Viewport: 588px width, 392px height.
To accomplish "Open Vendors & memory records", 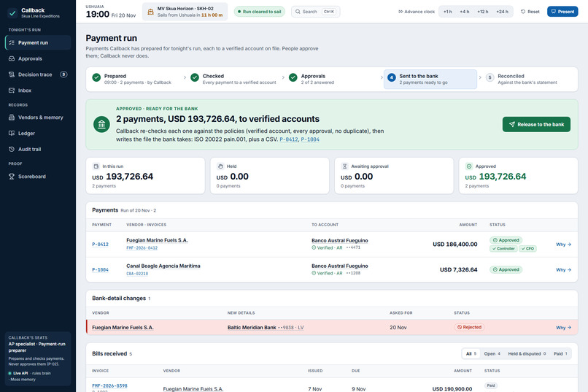I will coord(38,118).
